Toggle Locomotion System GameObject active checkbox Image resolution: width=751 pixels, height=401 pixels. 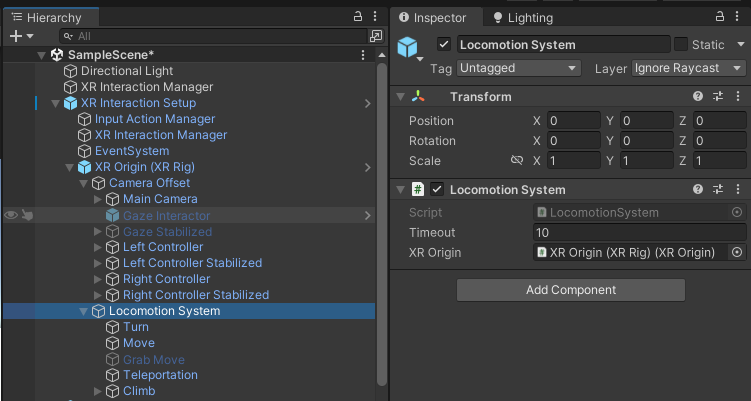click(x=444, y=45)
